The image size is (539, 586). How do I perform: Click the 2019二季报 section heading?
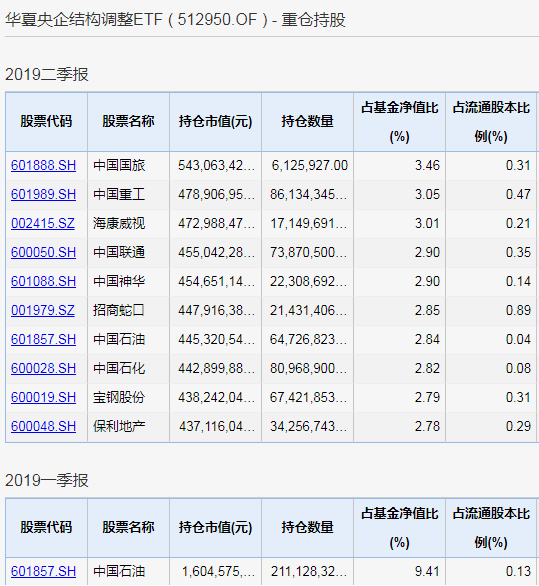(x=47, y=74)
